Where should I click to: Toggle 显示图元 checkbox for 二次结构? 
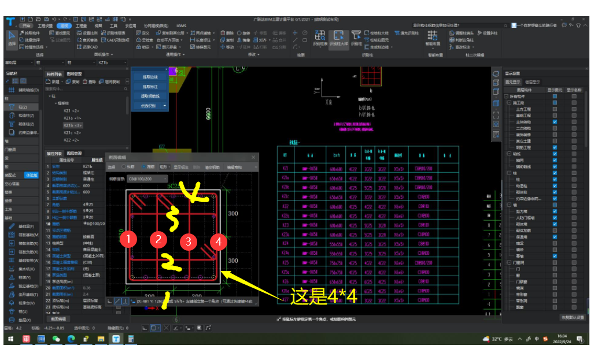pos(555,128)
